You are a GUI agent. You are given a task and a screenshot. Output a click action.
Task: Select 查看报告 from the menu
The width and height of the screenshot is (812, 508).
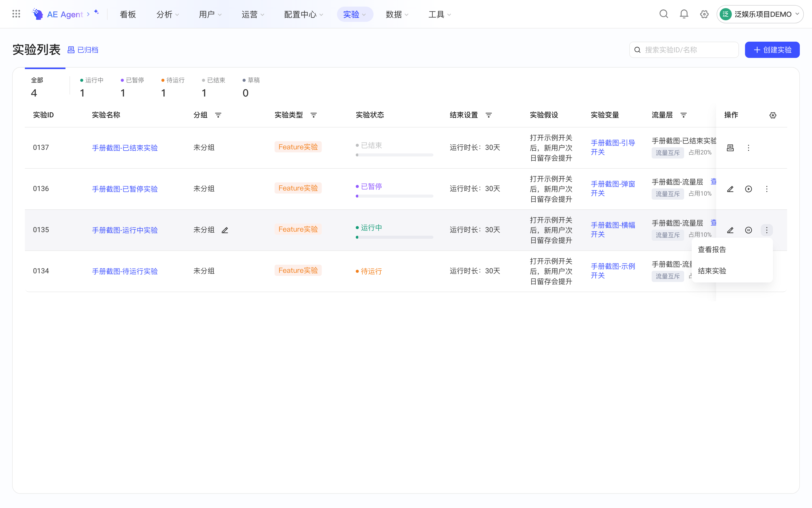tap(732, 250)
